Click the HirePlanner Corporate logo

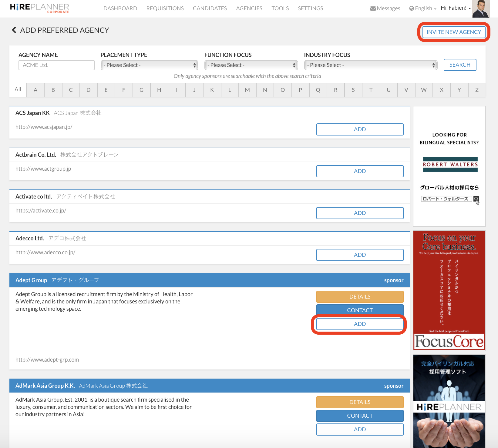click(39, 8)
